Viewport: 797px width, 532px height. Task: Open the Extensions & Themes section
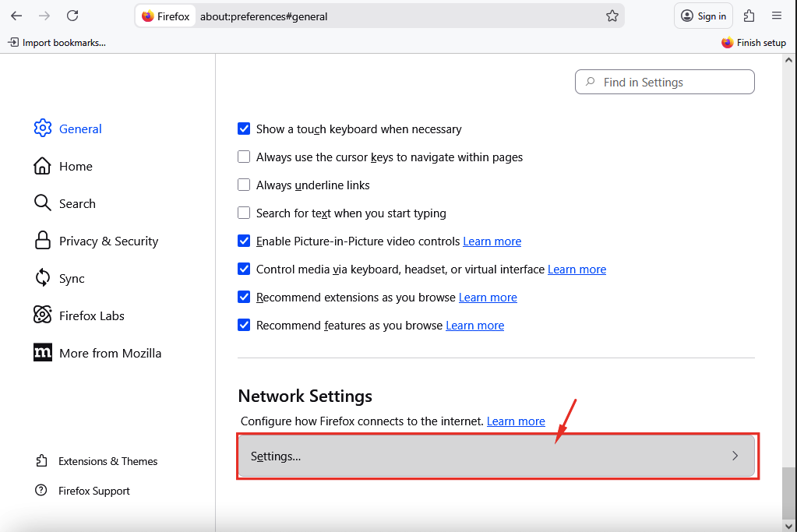click(x=108, y=461)
